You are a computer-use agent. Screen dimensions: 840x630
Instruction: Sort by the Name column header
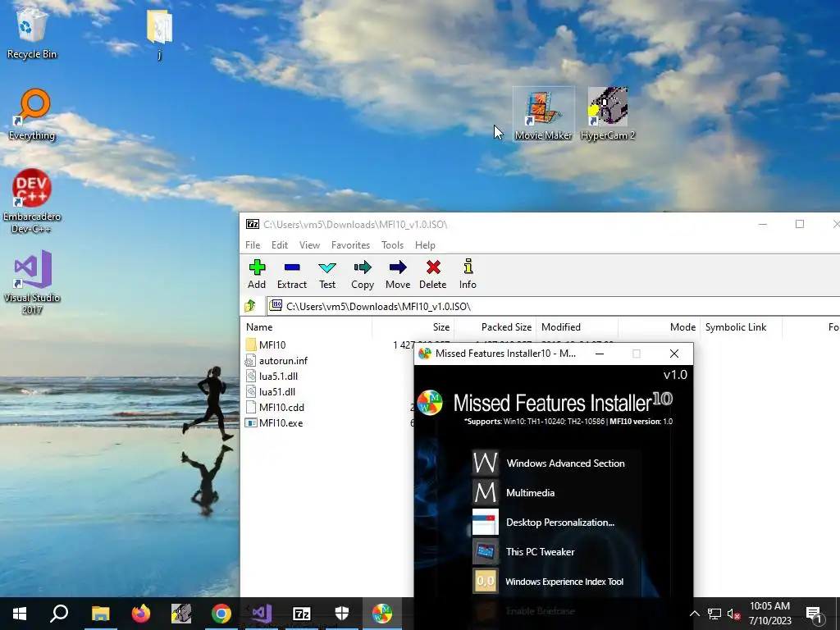coord(306,326)
